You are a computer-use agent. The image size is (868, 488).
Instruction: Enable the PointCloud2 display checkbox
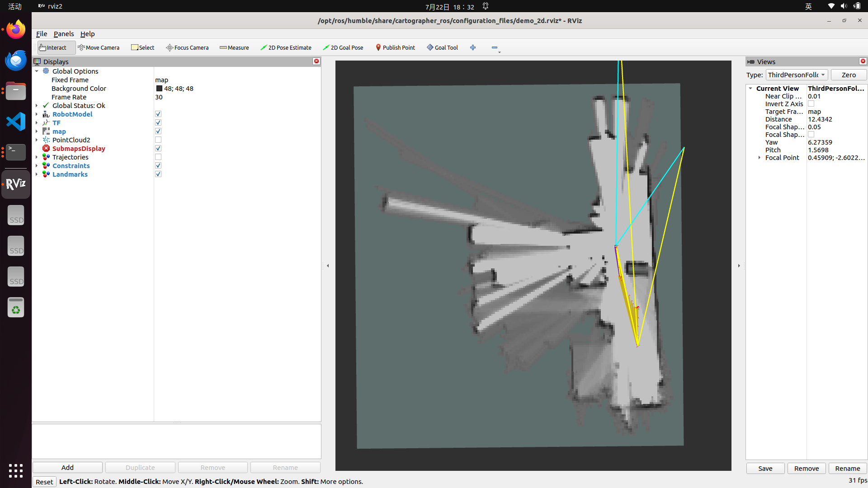(158, 140)
